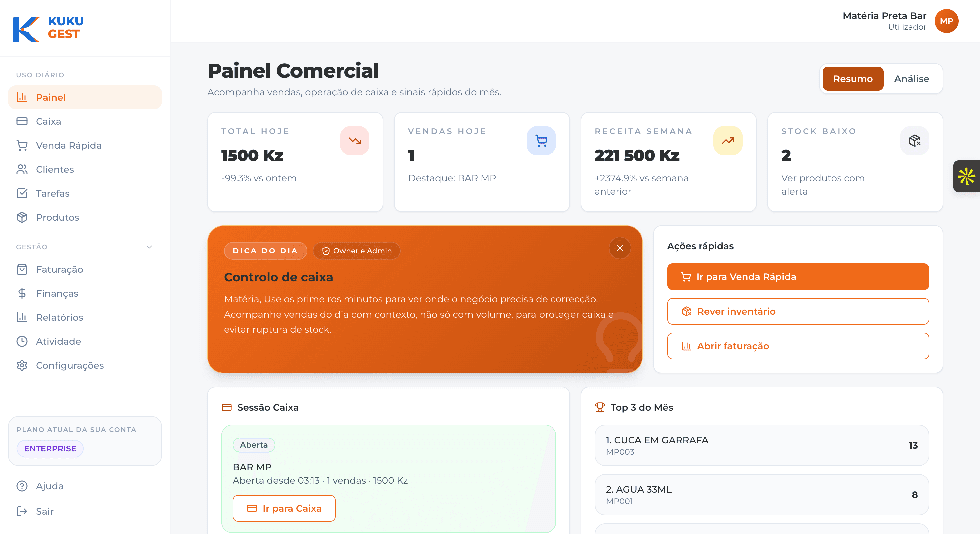Click the yellow starburst widget on right edge
This screenshot has height=534, width=980.
pyautogui.click(x=966, y=176)
